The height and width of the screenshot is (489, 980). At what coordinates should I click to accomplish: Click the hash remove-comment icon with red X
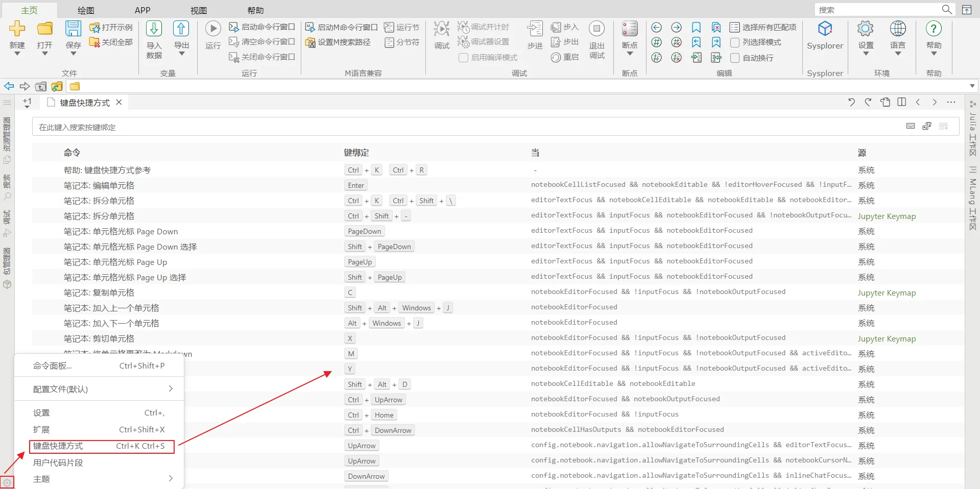(676, 42)
